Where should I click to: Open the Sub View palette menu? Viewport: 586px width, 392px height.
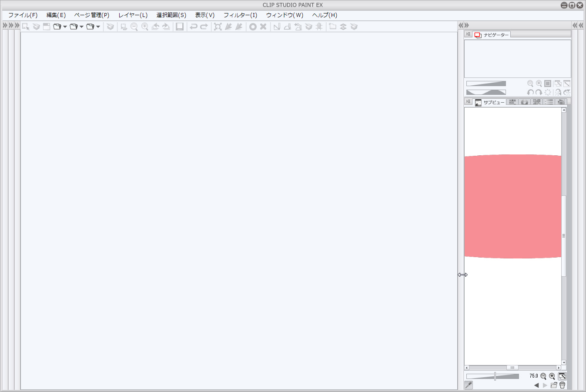click(468, 102)
